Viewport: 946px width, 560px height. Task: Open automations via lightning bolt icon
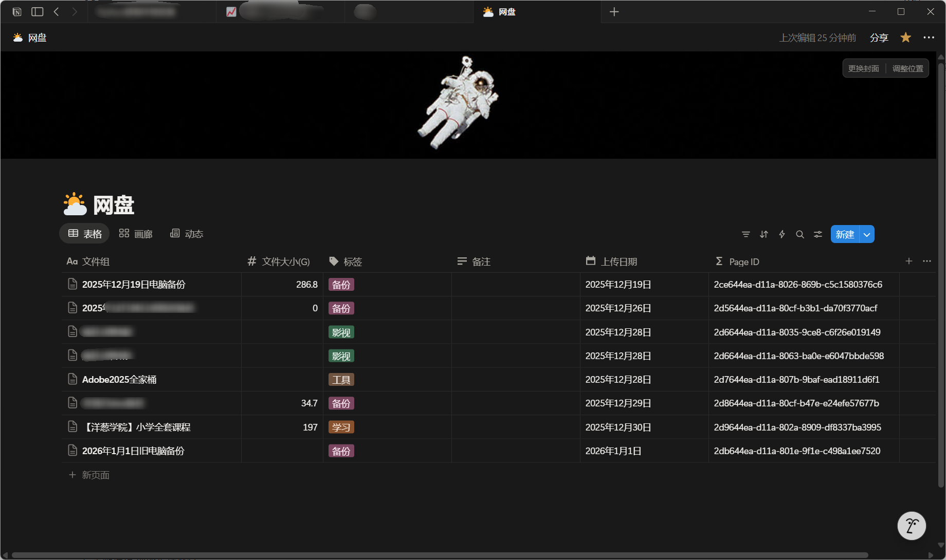(782, 234)
